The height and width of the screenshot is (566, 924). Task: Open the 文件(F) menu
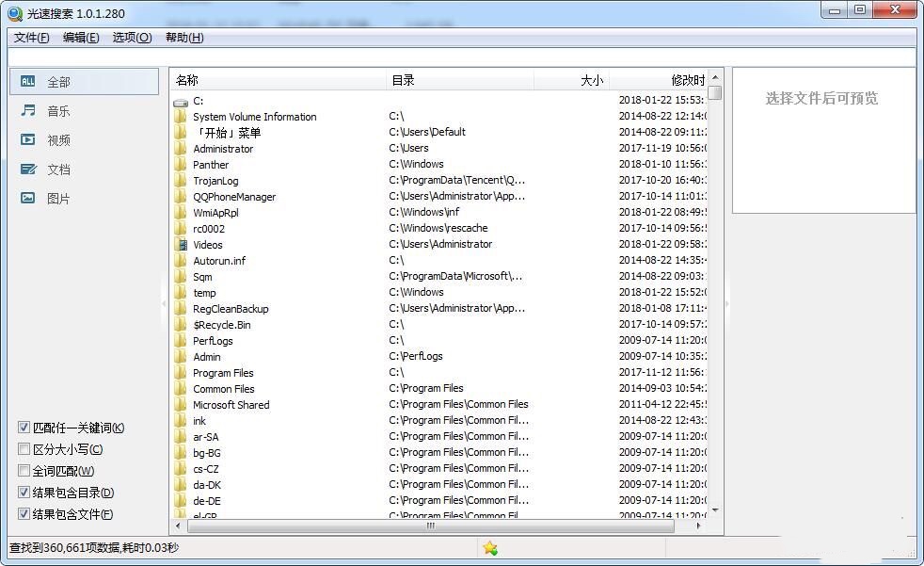click(x=31, y=38)
